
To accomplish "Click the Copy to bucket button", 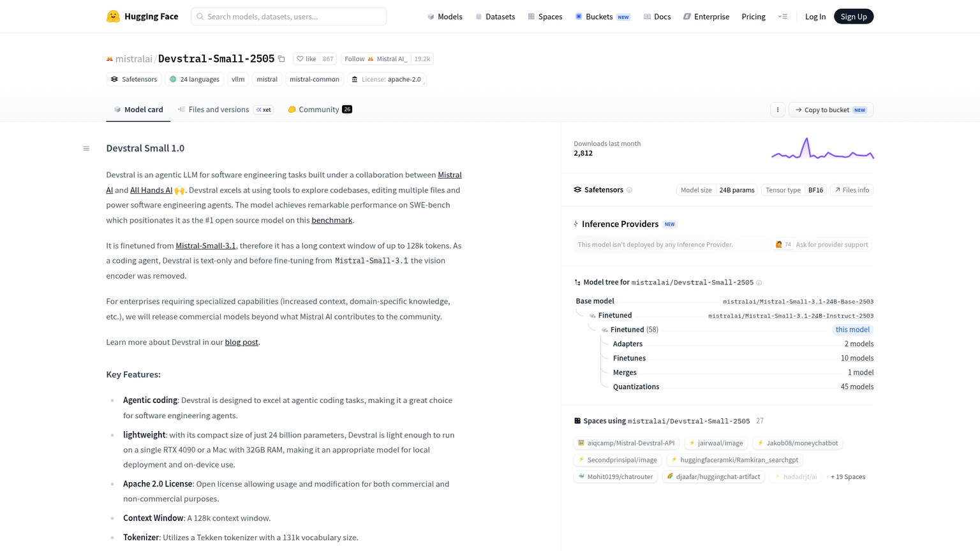I will (831, 110).
